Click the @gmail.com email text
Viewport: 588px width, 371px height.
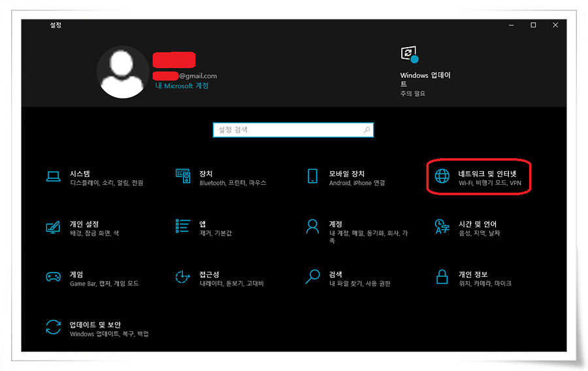198,76
